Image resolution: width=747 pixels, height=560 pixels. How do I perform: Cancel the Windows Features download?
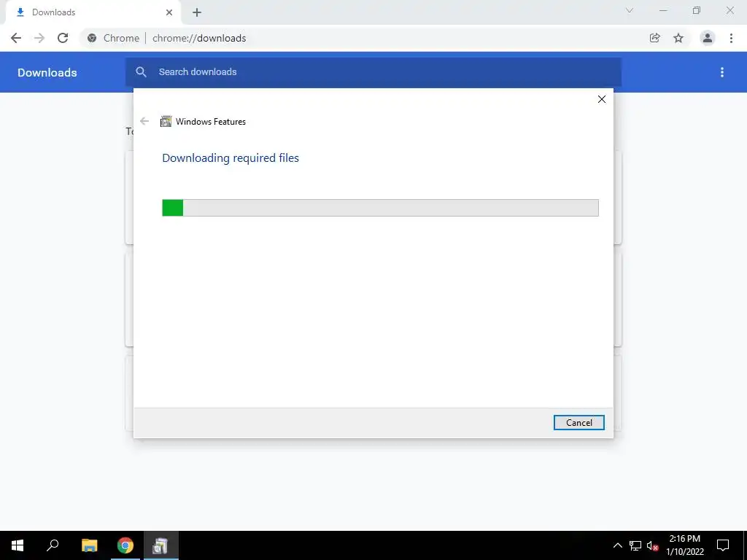pos(578,422)
